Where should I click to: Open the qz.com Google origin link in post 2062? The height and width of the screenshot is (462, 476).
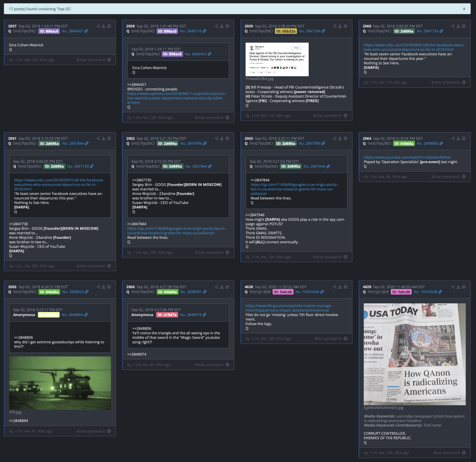point(177,231)
